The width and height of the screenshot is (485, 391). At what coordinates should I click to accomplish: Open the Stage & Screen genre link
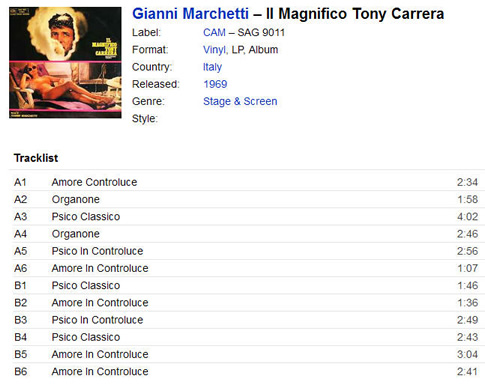[x=240, y=101]
